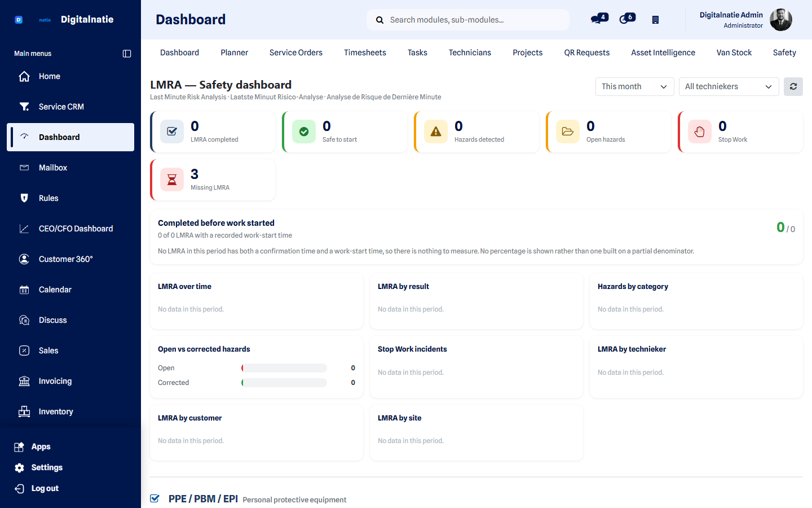The image size is (812, 508).
Task: Click the Corrected hazards progress bar
Action: click(x=284, y=383)
